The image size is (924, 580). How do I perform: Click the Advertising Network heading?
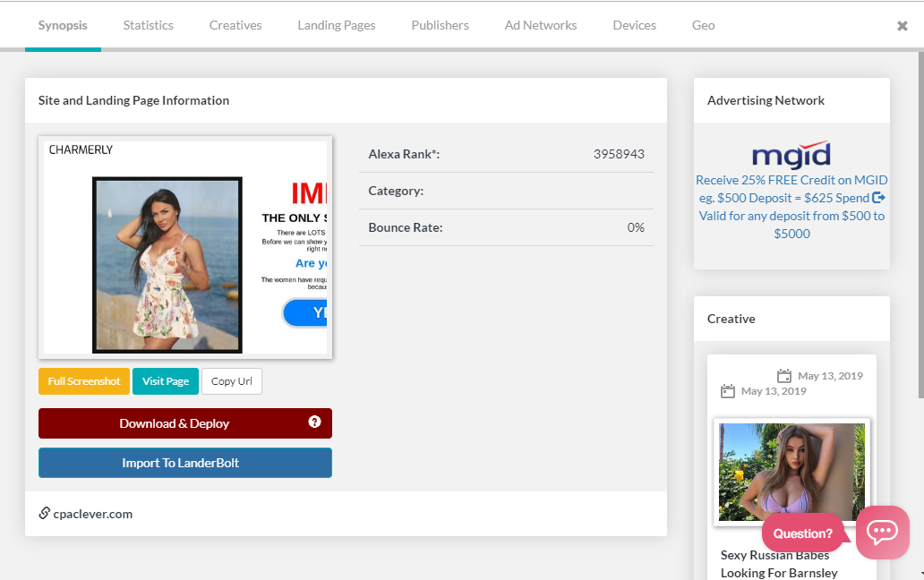[766, 100]
